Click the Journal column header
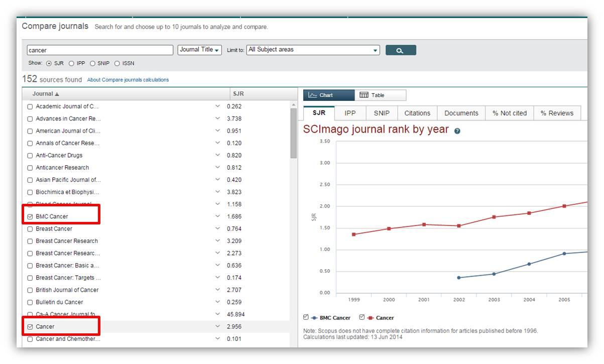This screenshot has height=364, width=604. (43, 94)
